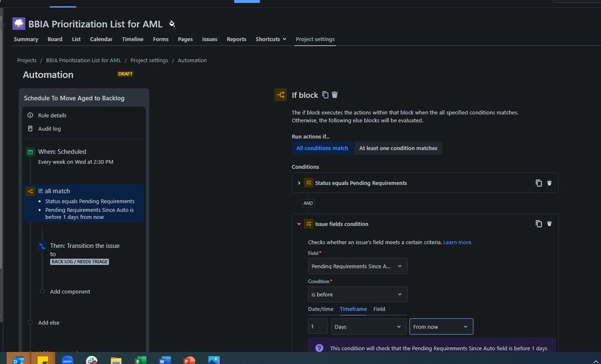Launch Zoom from the taskbar
601x364 pixels.
pyautogui.click(x=67, y=360)
